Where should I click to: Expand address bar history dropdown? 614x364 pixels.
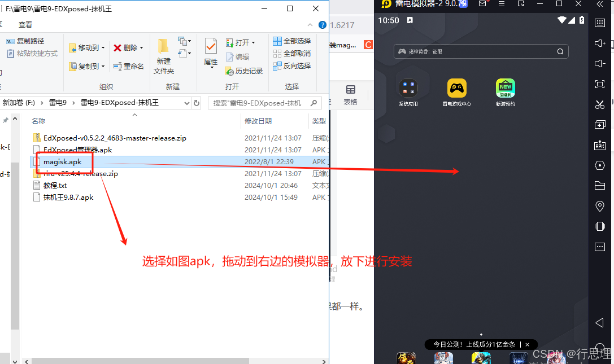[x=187, y=103]
